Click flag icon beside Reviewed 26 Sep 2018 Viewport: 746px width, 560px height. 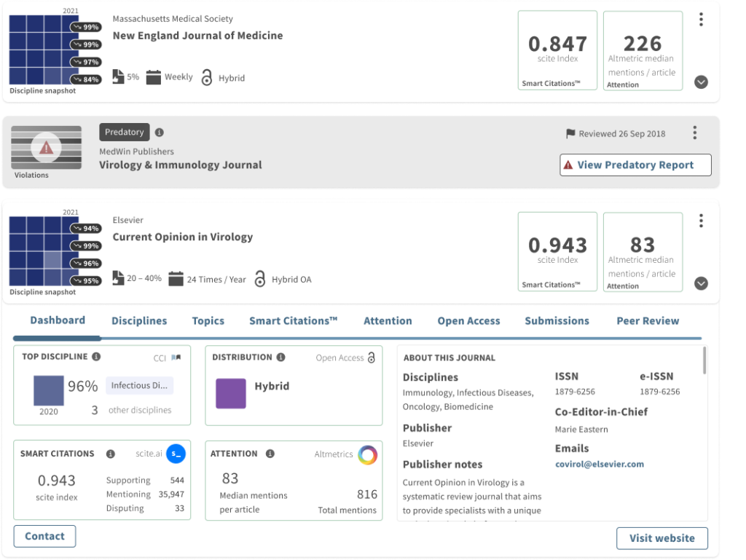pyautogui.click(x=570, y=134)
